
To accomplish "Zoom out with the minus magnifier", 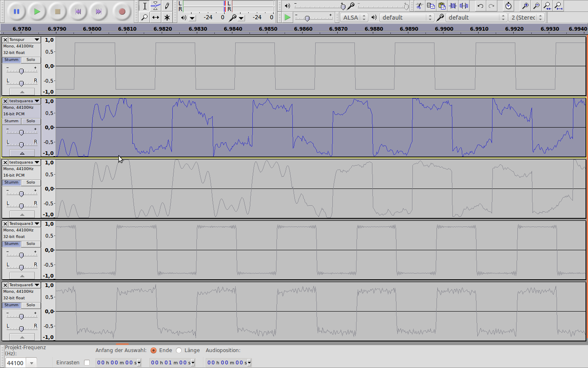I will tap(536, 6).
